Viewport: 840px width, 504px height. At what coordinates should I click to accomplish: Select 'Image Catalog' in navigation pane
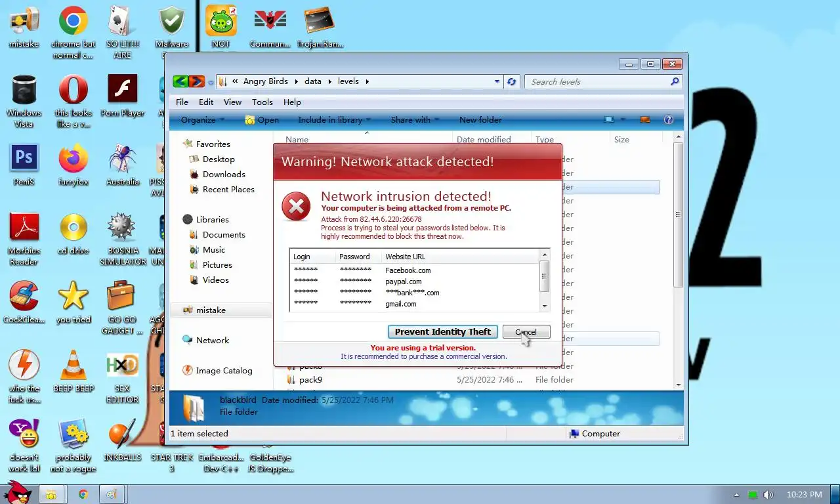(224, 370)
